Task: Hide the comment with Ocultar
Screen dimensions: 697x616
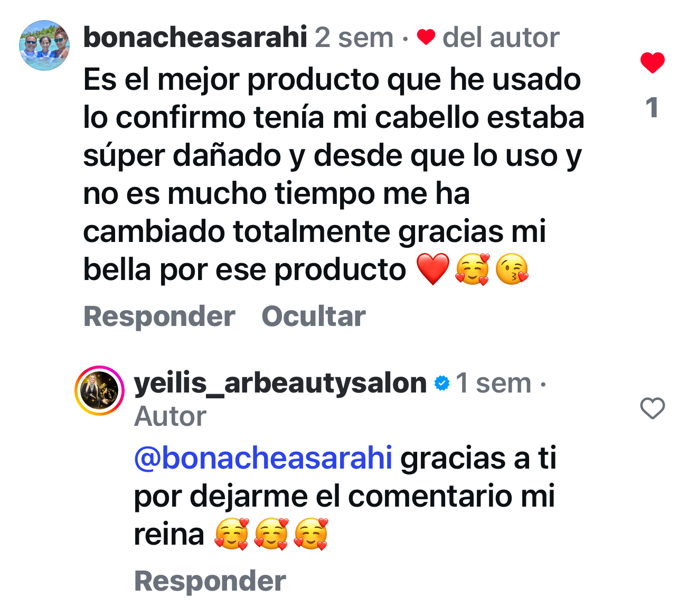Action: click(x=313, y=316)
